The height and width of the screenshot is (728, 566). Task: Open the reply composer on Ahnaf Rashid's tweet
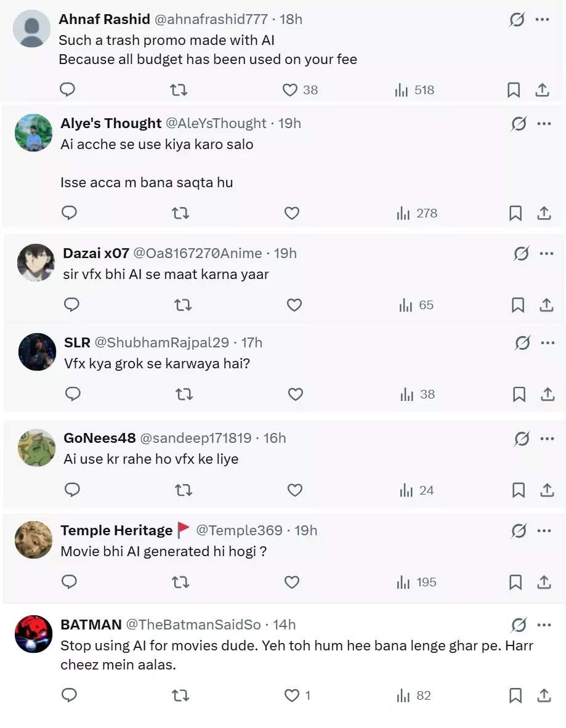pos(67,90)
